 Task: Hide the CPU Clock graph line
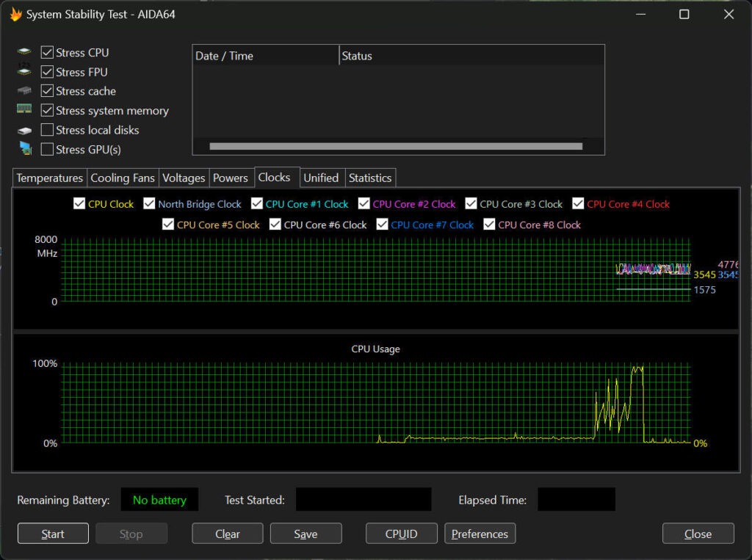[79, 204]
